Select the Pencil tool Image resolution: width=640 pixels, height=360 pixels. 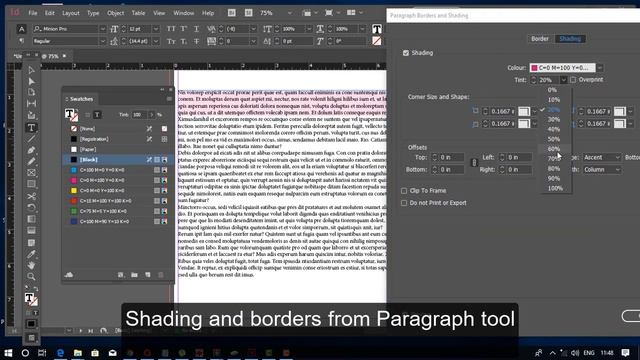pos(31,162)
